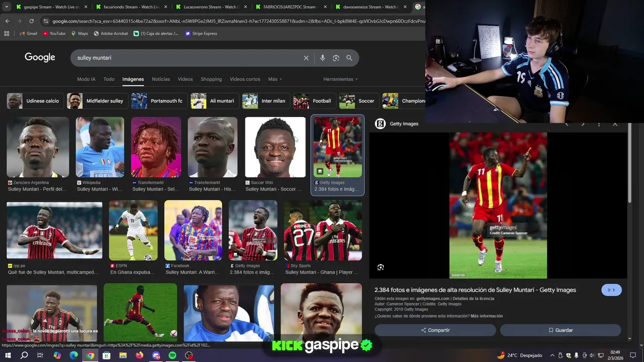Open the Sky Sports Ghana Player image result
This screenshot has height=362, width=644.
tap(323, 230)
